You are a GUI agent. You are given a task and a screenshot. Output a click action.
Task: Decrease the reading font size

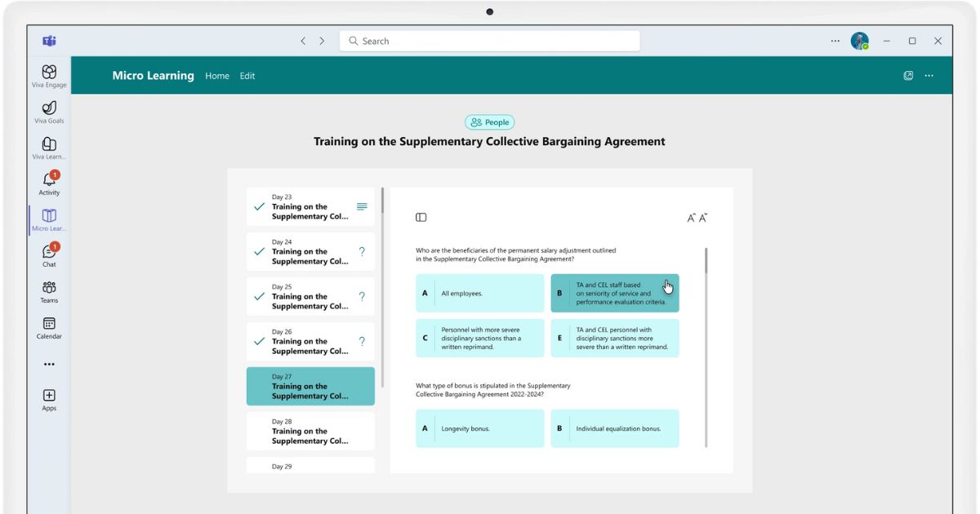[x=702, y=218]
